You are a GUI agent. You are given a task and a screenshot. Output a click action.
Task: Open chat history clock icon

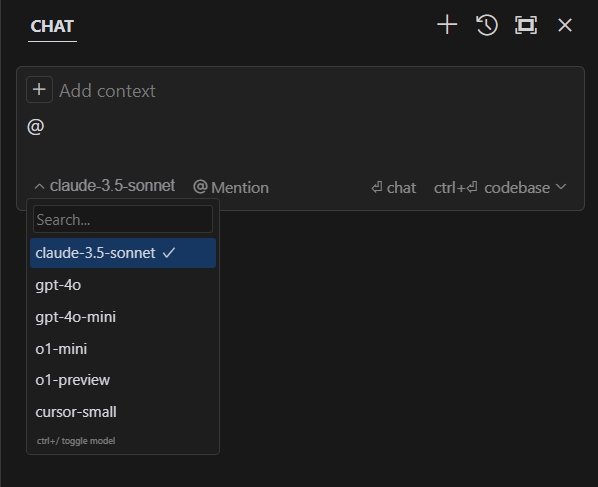pyautogui.click(x=487, y=25)
